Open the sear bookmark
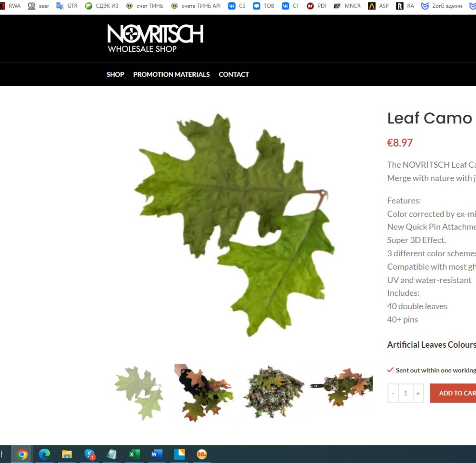476x463 pixels. (x=38, y=6)
